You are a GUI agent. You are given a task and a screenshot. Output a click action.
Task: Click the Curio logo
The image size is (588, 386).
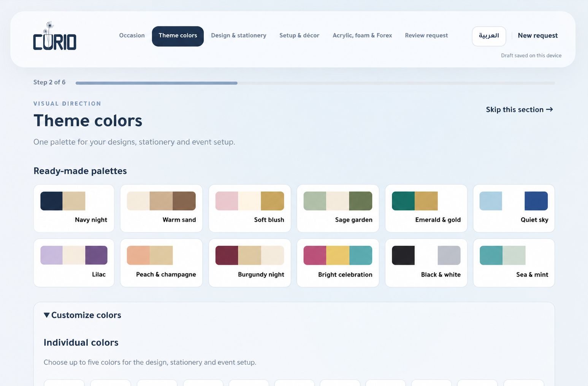(x=55, y=36)
